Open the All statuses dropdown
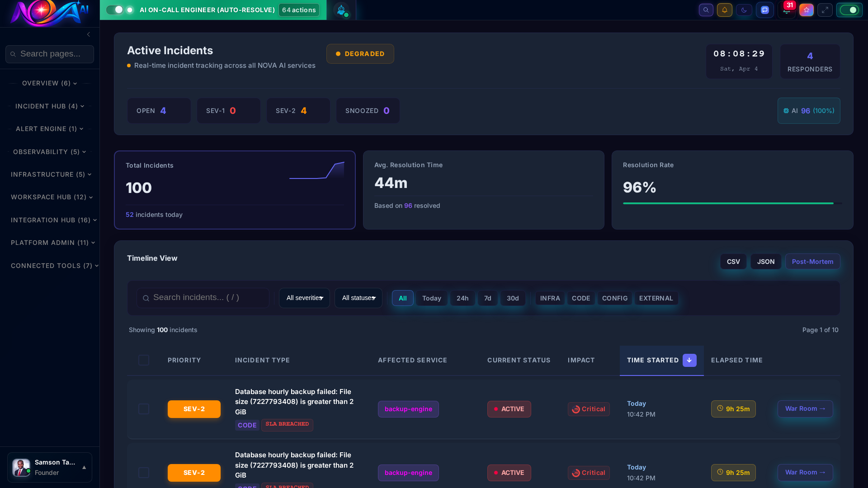Screen dimensions: 868x488 click(358, 298)
